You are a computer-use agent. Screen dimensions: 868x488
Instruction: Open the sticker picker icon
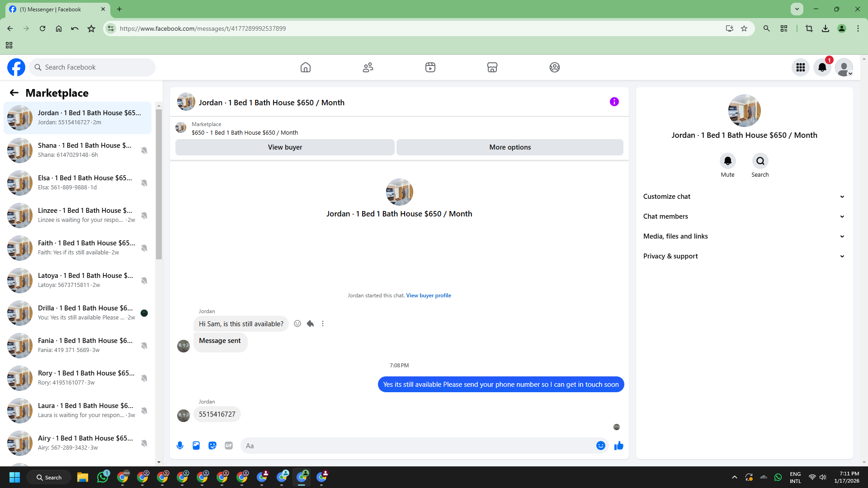click(212, 446)
